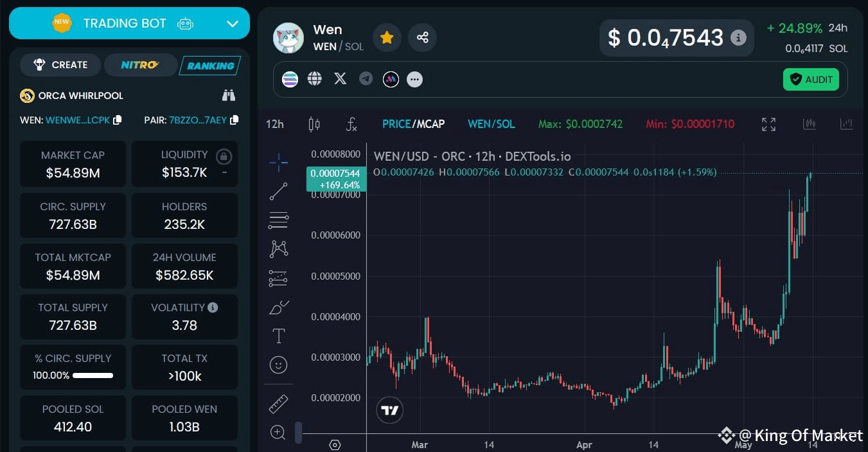Change the candlestick chart style
Screen dimensions: 868x452
[x=314, y=124]
